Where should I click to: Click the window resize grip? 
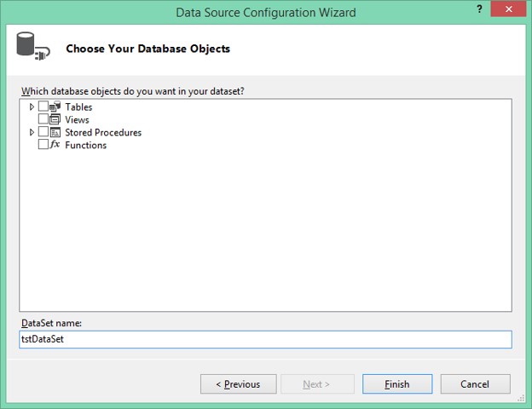coord(521,399)
